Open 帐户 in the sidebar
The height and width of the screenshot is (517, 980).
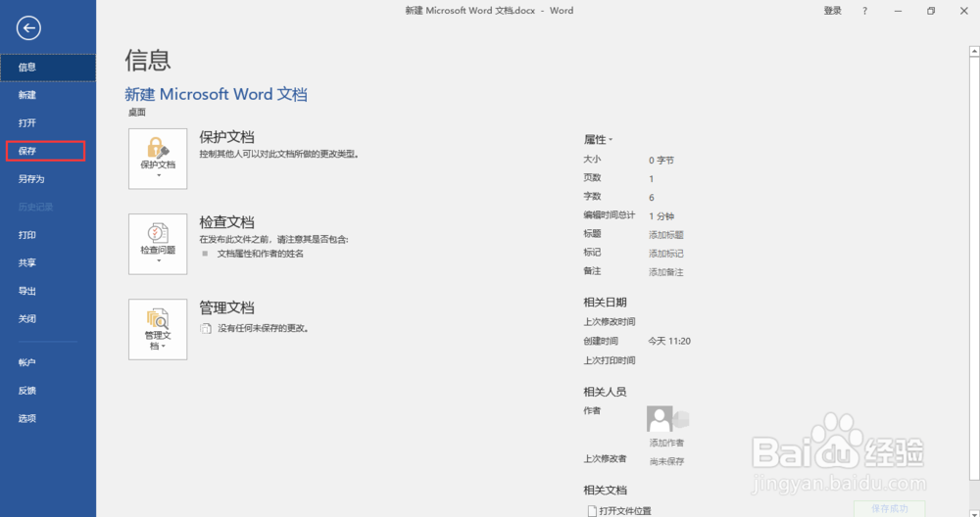point(48,362)
